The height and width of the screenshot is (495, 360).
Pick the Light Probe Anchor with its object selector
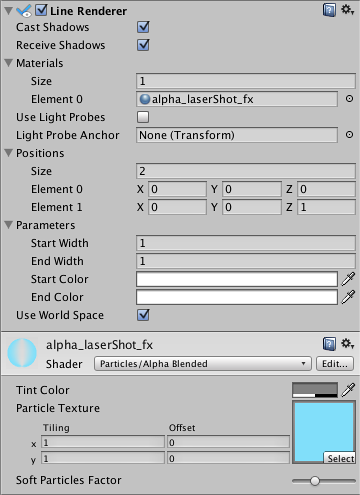349,135
